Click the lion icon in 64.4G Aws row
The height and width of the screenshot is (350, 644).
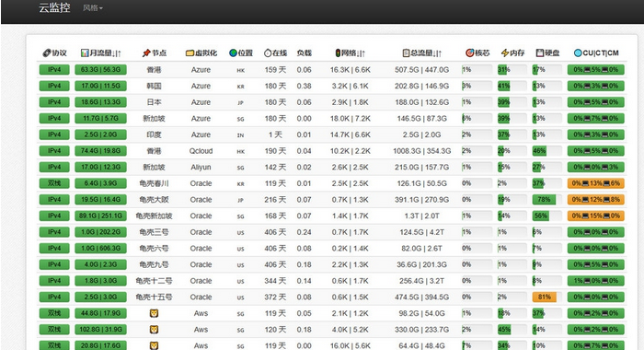[154, 345]
